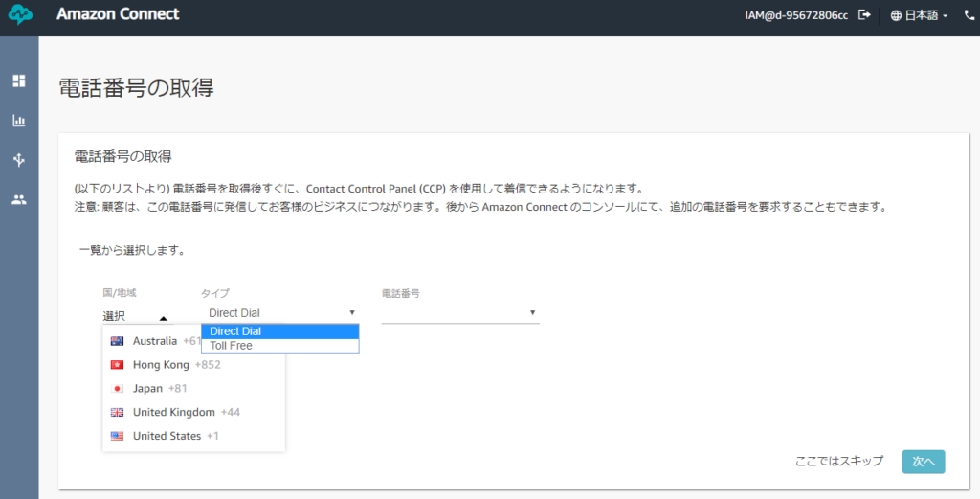The width and height of the screenshot is (980, 499).
Task: Click the United States flag icon
Action: click(x=117, y=436)
